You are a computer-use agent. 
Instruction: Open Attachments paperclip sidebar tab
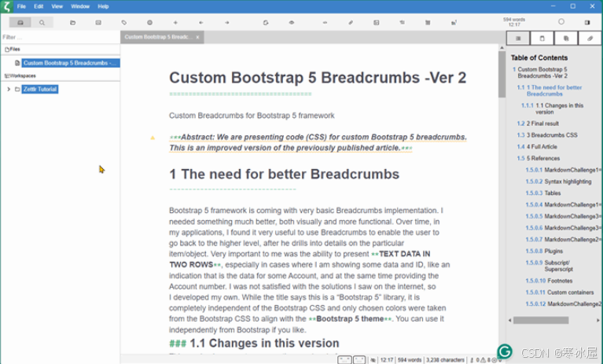click(590, 39)
